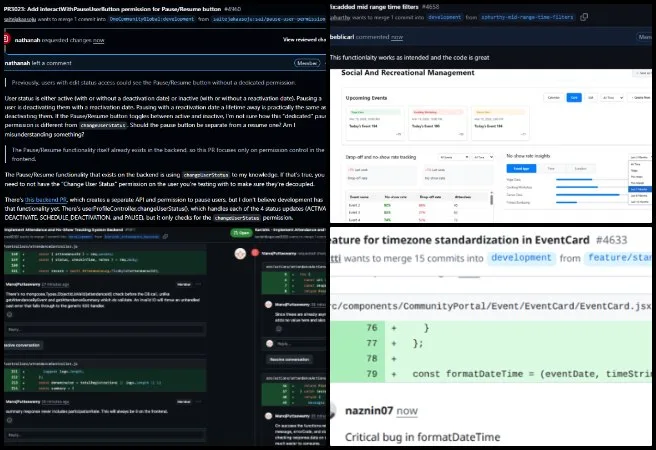Open the more-options menu on the summary response comment

tap(199, 401)
